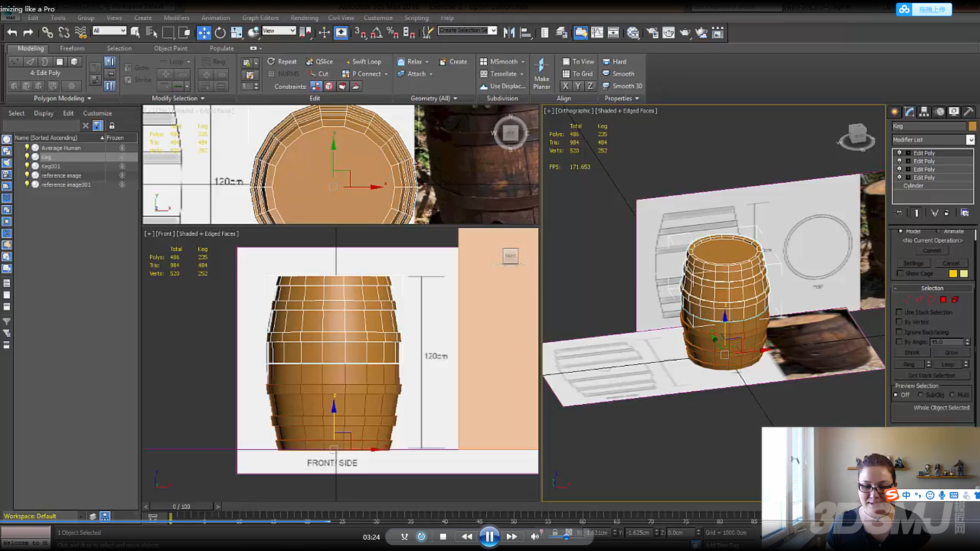The height and width of the screenshot is (551, 980).
Task: Open the Create command panel tab
Action: [x=894, y=112]
